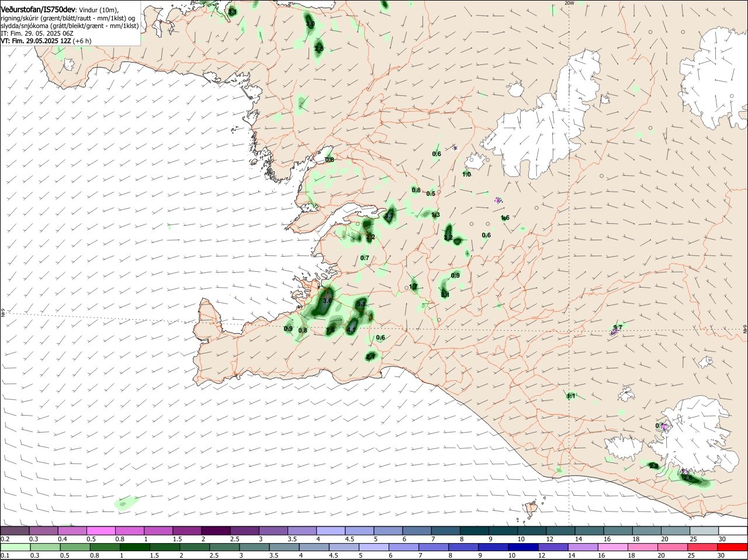Click the 'VT: Fim. 29.05.2025 12Z (+6 h)' line
Screen dimensions: 748x560
click(x=46, y=41)
